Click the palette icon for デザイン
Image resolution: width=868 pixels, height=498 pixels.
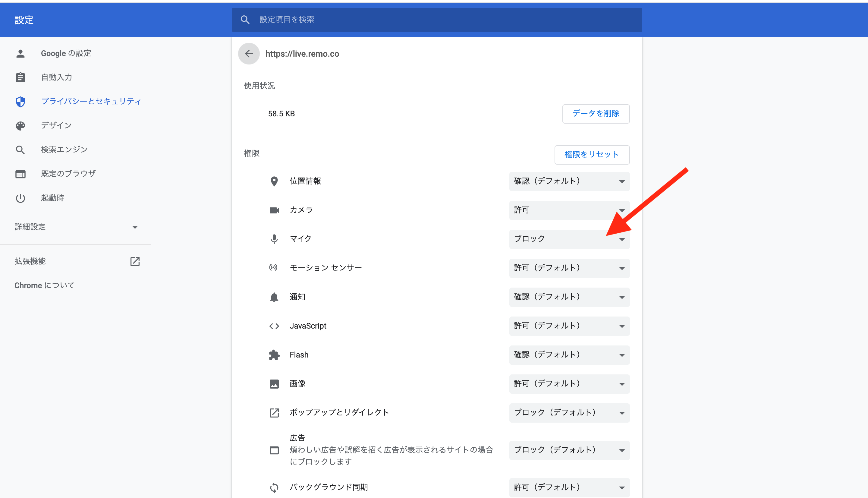[20, 125]
